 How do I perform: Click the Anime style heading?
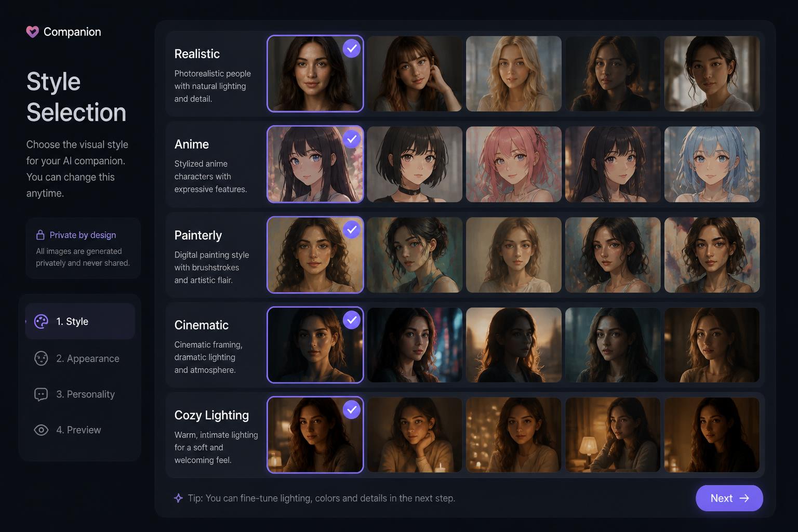[192, 144]
